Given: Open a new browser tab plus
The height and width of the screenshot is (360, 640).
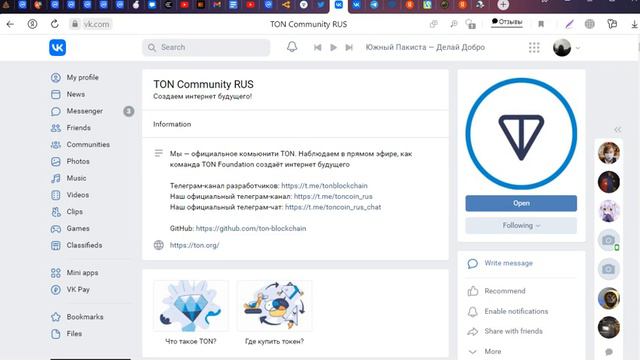Looking at the screenshot, I should [503, 5].
